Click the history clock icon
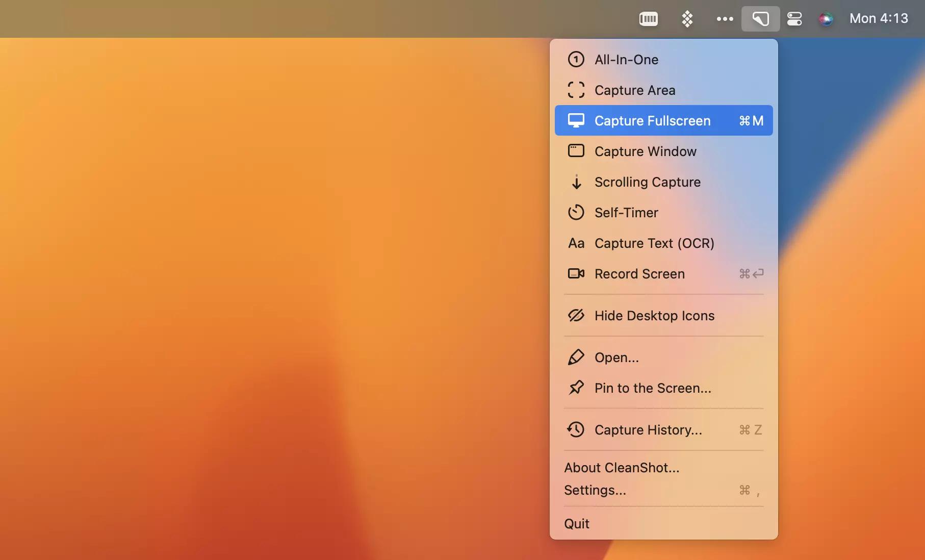This screenshot has width=925, height=560. click(x=576, y=429)
